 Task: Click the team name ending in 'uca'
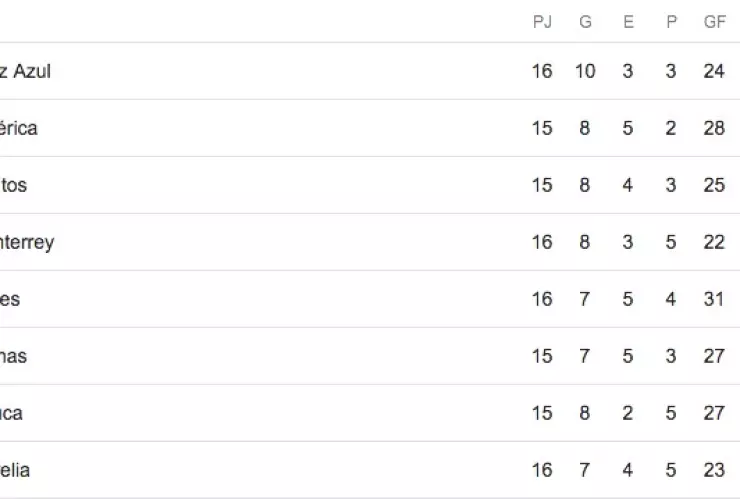[x=12, y=413]
